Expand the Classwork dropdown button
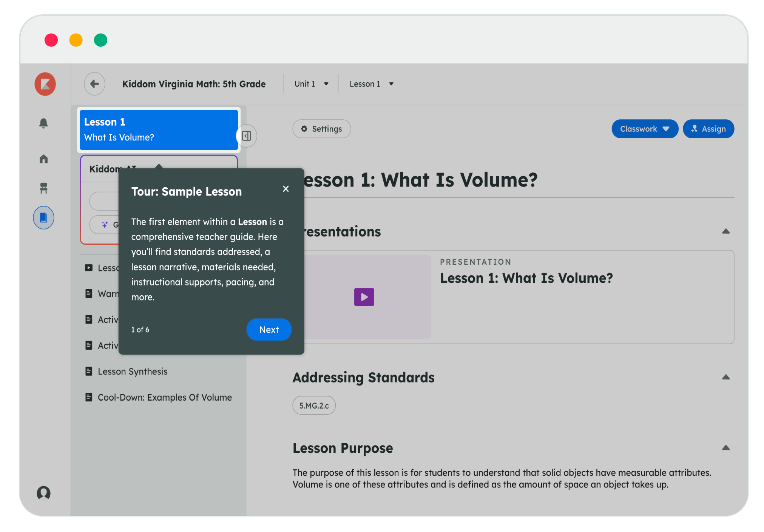This screenshot has height=532, width=764. click(x=645, y=129)
